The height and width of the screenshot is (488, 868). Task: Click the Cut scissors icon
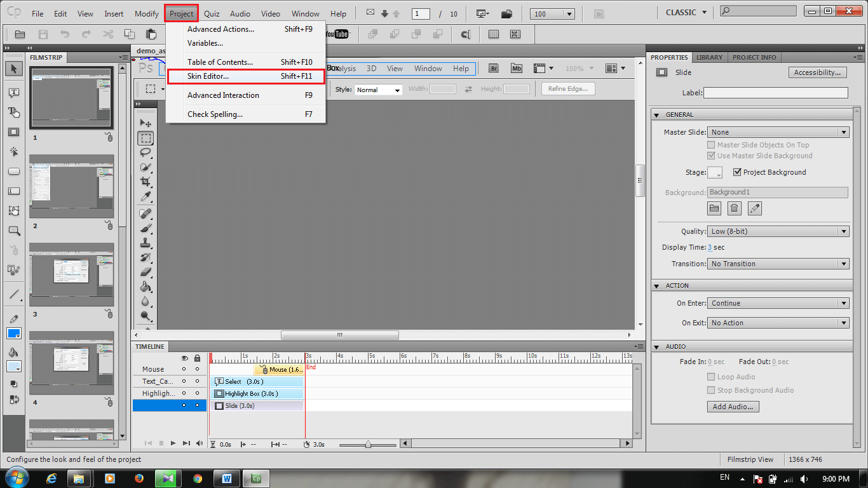[x=108, y=34]
